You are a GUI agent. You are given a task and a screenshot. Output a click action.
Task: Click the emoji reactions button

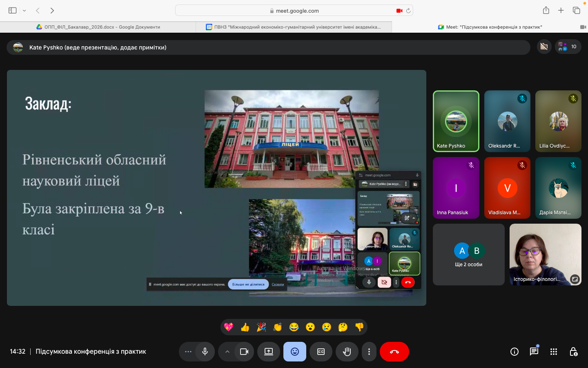295,352
